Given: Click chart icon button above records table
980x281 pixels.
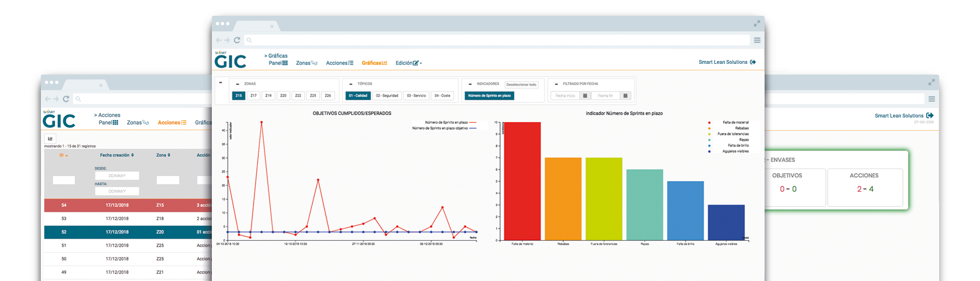Looking at the screenshot, I should (x=50, y=138).
